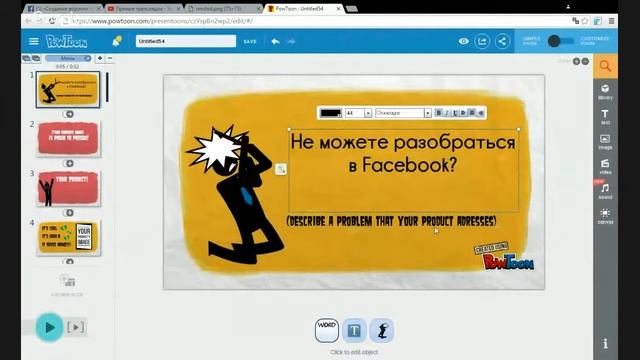Click the 'Describe a problem' caption text

(391, 221)
